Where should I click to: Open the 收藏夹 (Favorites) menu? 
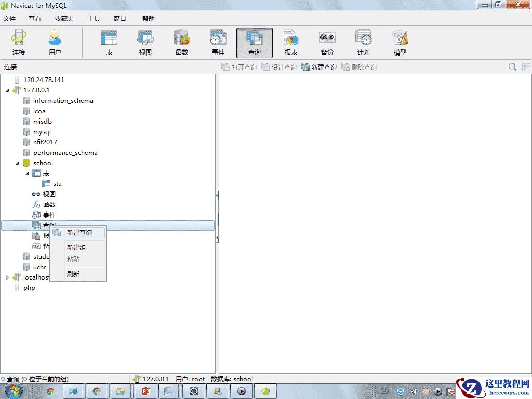point(64,18)
